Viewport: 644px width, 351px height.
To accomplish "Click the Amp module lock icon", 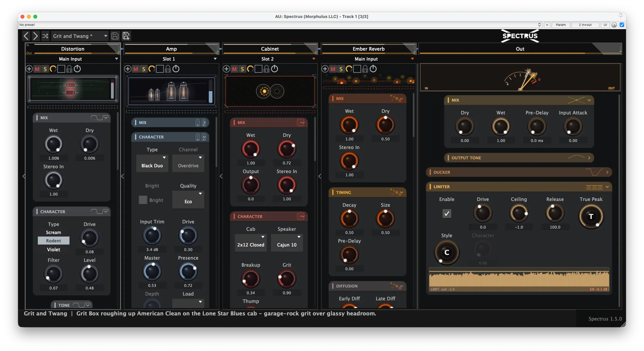I will [168, 69].
